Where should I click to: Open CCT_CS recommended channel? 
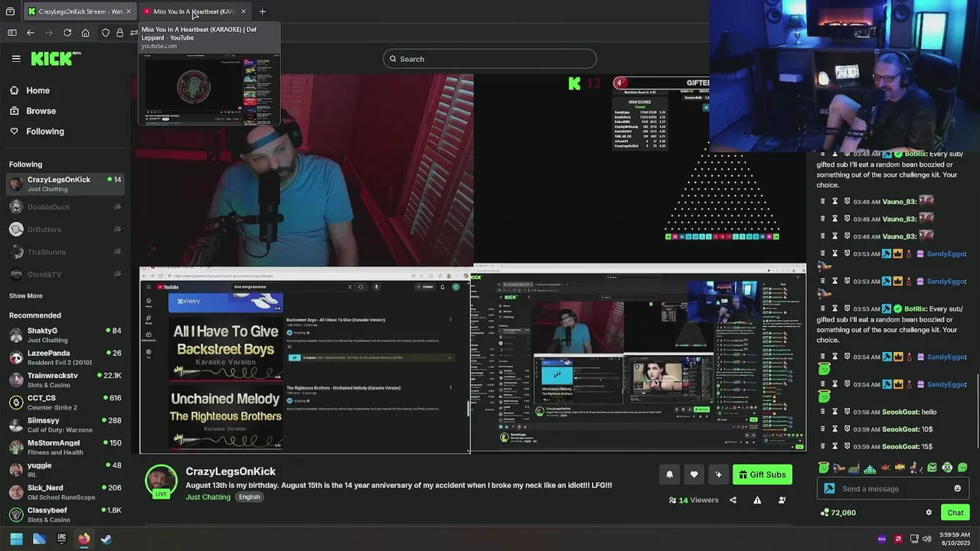65,403
